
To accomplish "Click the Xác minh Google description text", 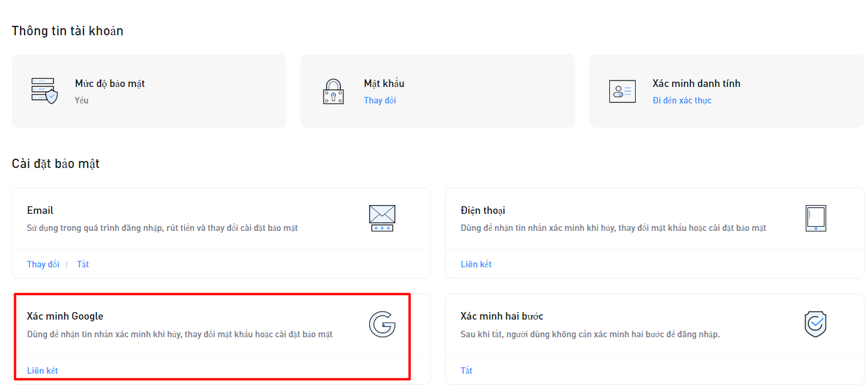I will [x=180, y=334].
